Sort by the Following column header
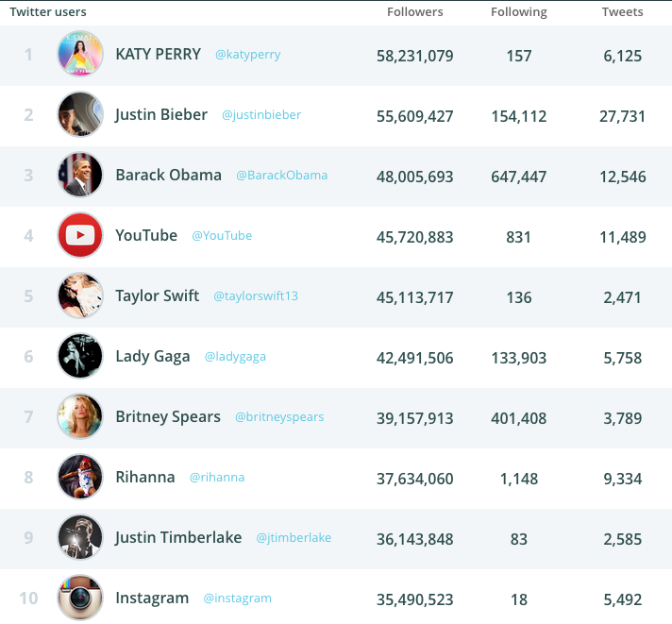Image resolution: width=672 pixels, height=624 pixels. click(518, 12)
